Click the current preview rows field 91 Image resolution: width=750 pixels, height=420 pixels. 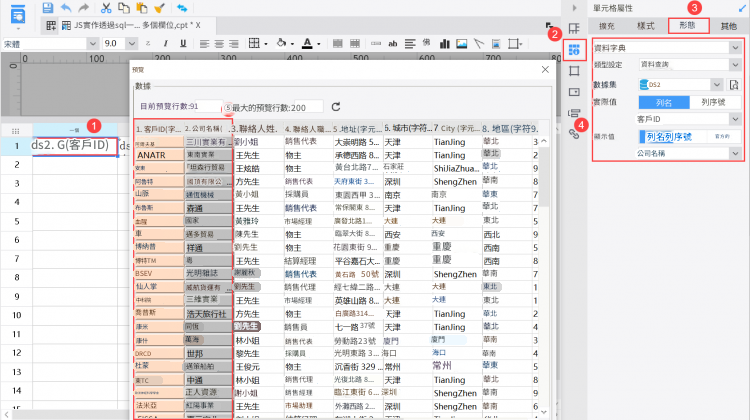(206, 107)
